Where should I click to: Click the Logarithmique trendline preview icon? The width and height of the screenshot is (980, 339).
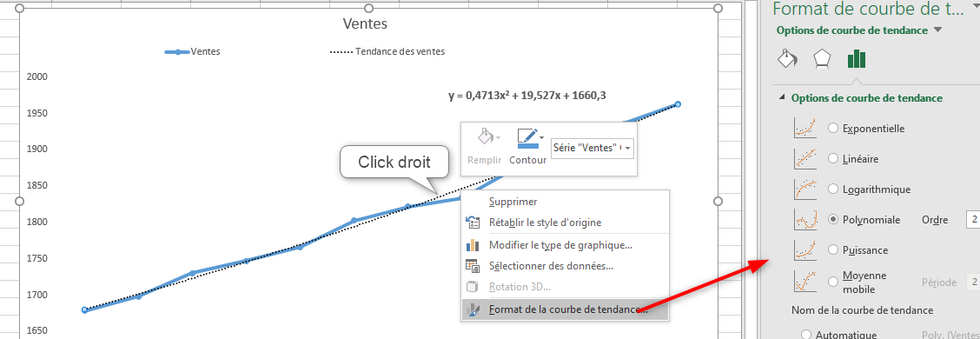tap(805, 189)
